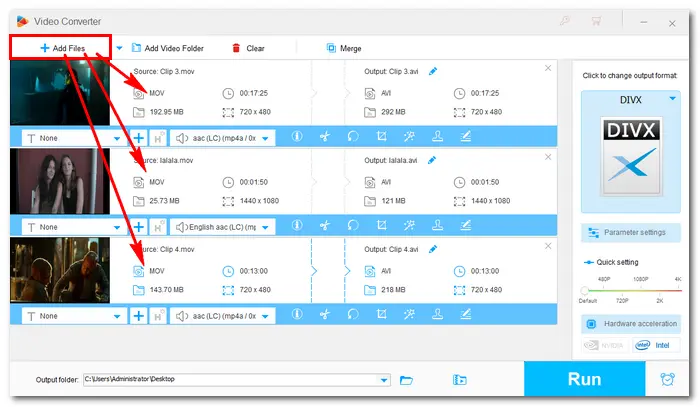Screen dimensions: 700x407
Task: Open watermark tool for lalala.mov
Action: [438, 225]
